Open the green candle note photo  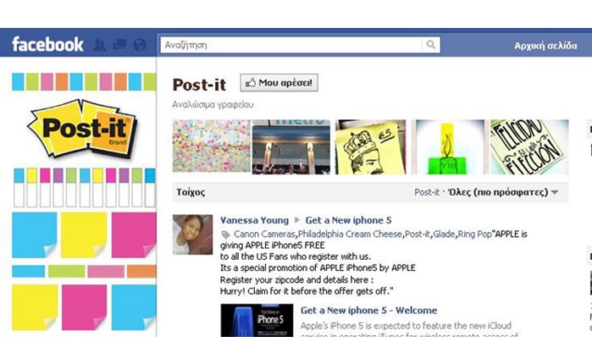pos(448,146)
